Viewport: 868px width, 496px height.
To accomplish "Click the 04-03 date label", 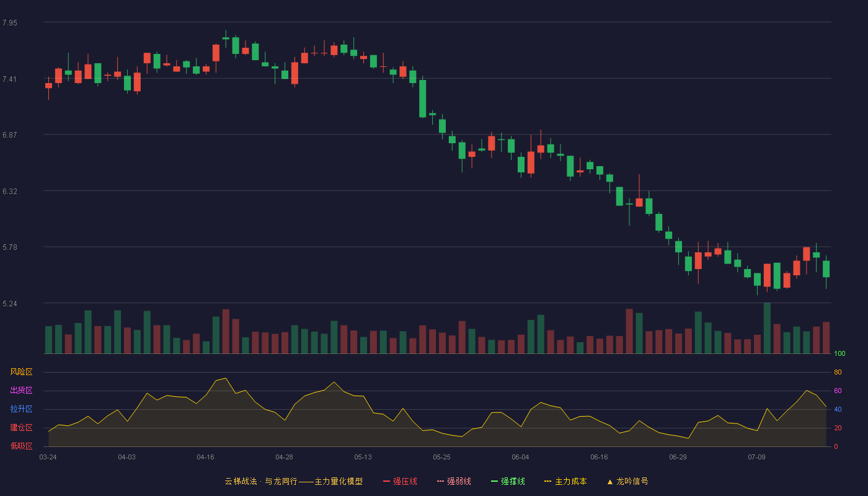I will (126, 457).
